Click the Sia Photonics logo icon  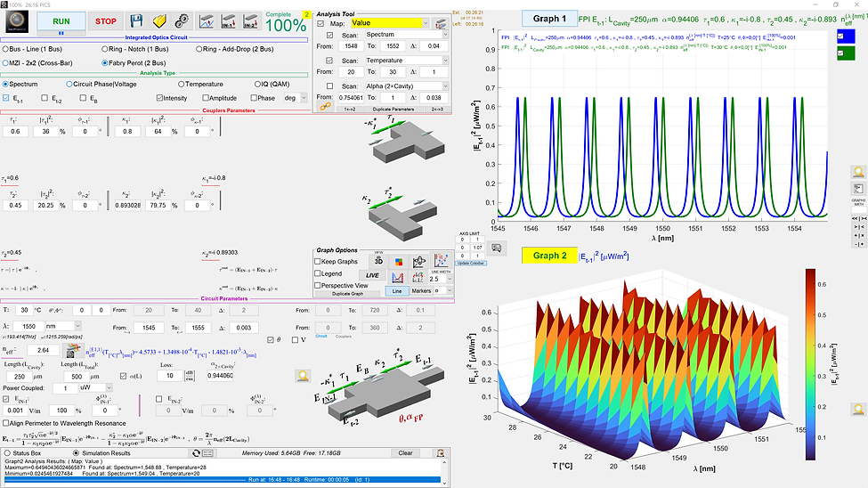[x=17, y=21]
